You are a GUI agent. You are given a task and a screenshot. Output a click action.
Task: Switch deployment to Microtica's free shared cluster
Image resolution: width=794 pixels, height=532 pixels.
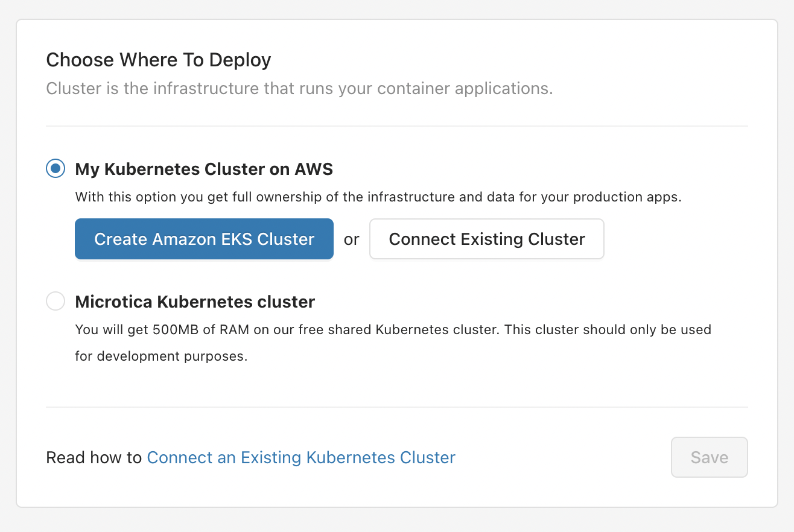(x=55, y=301)
